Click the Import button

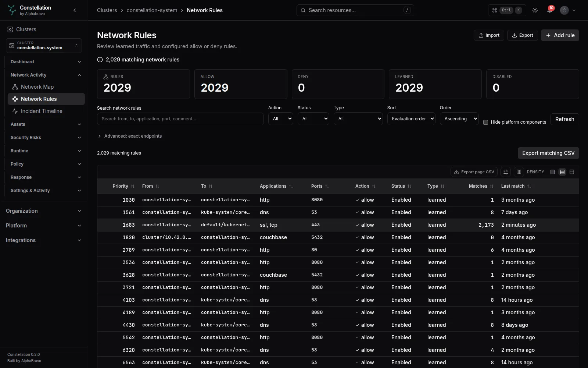tap(489, 35)
